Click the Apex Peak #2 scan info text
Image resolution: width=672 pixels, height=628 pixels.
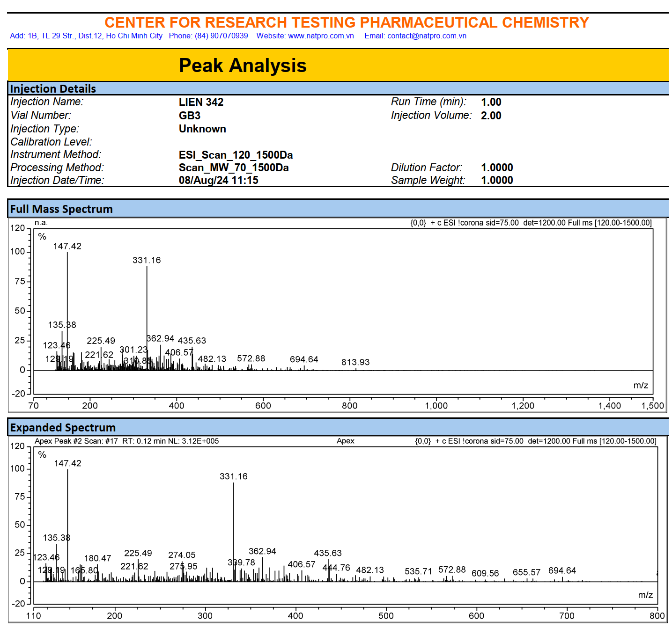(126, 441)
